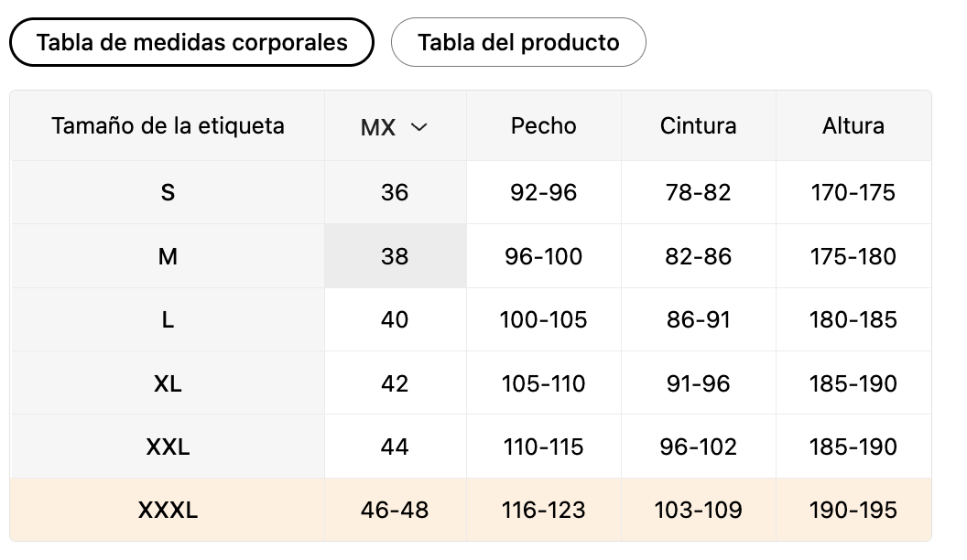Select the XL size label
967x560 pixels.
168,383
